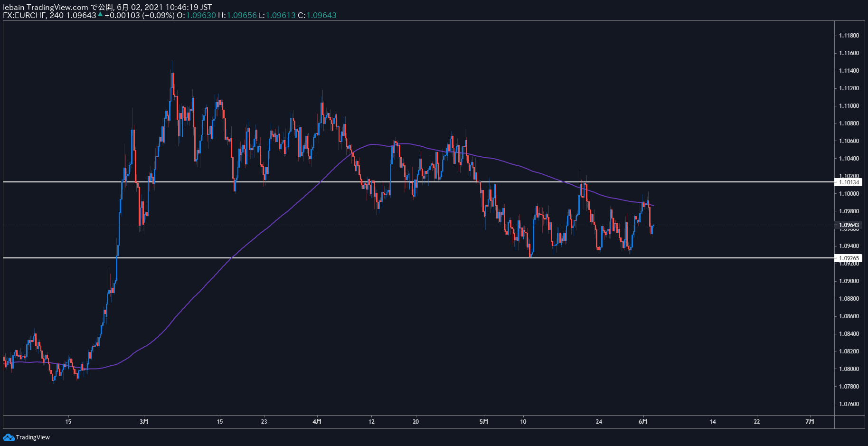The width and height of the screenshot is (868, 446).
Task: Click the TradingView cloud logo icon
Action: click(x=9, y=437)
